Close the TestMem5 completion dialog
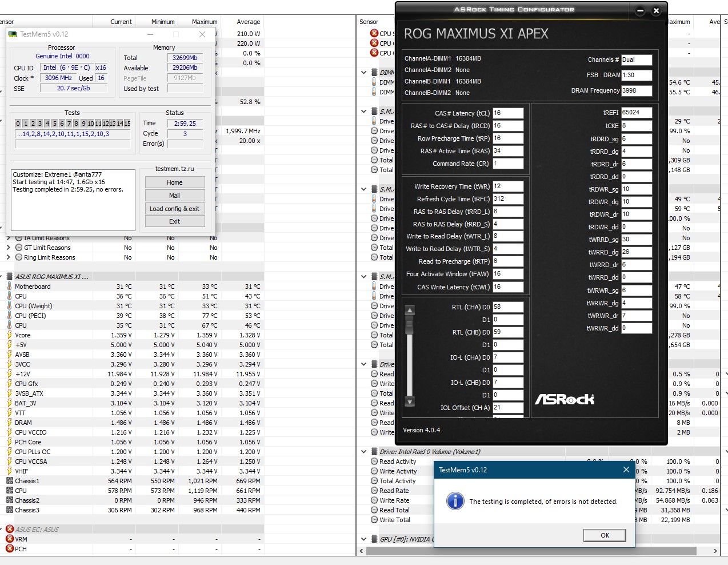This screenshot has height=565, width=728. (x=626, y=469)
